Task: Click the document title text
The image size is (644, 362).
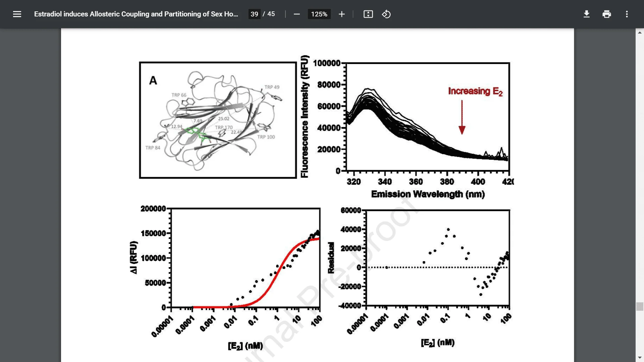Action: pos(136,14)
